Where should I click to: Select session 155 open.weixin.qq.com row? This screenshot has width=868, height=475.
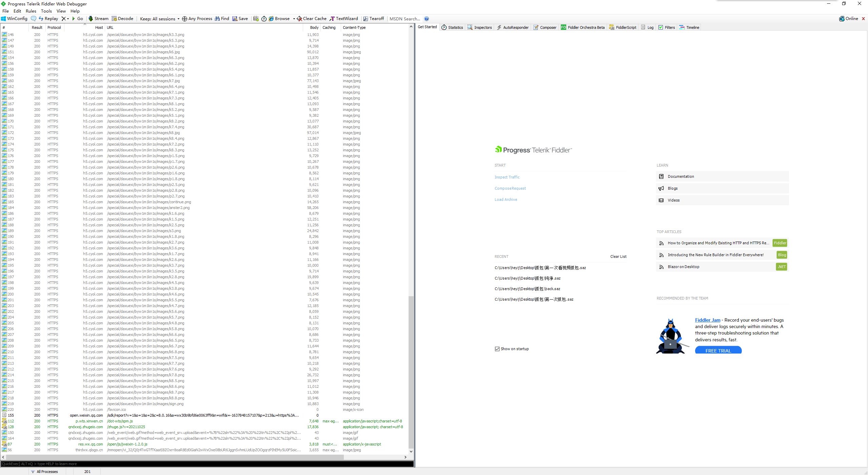(x=204, y=415)
